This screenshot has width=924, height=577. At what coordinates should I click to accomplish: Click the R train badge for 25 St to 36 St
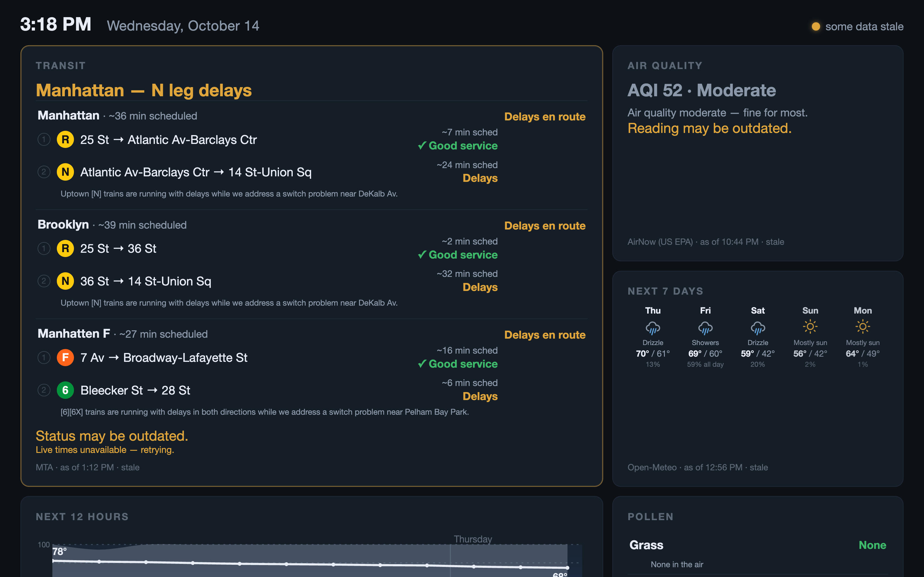point(65,248)
